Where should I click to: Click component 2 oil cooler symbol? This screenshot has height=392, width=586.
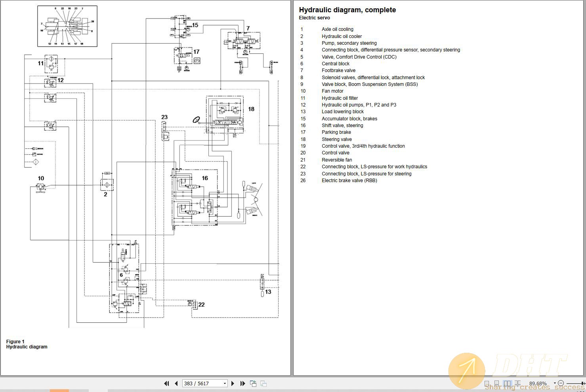tap(107, 185)
